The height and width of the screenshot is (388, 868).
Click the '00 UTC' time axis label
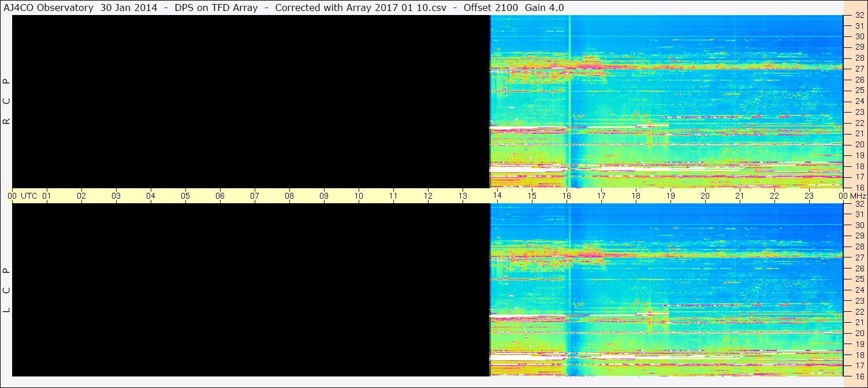click(x=23, y=196)
